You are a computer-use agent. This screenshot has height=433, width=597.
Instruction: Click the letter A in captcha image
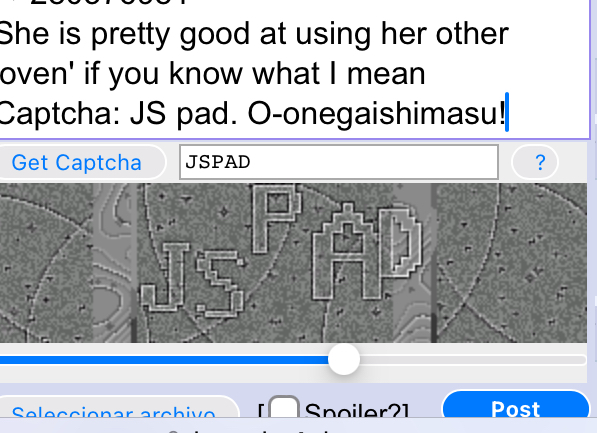346,253
